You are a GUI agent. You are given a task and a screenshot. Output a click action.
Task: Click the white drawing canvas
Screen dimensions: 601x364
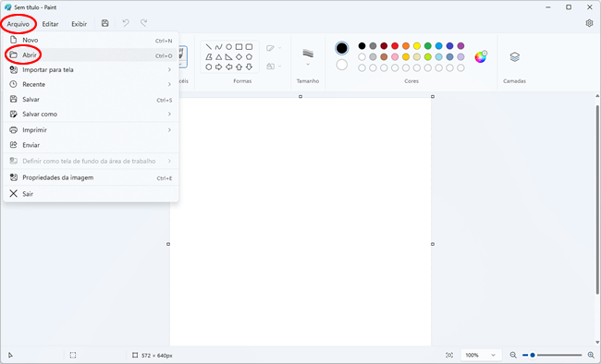(300, 222)
